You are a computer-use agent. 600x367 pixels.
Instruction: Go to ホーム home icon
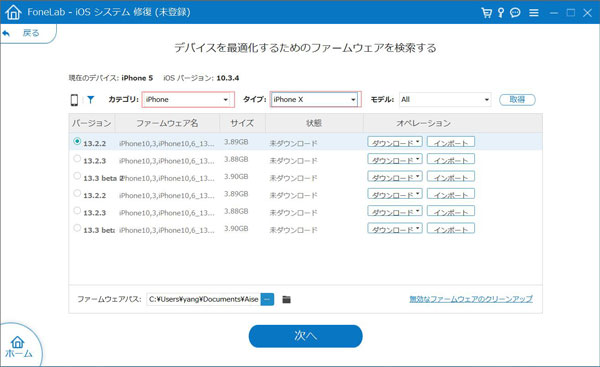[x=18, y=346]
